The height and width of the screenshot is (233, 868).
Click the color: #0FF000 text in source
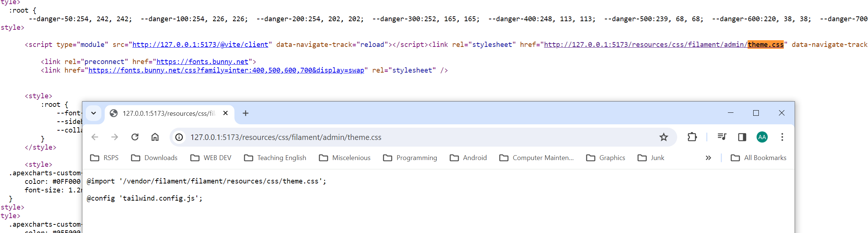click(x=53, y=182)
